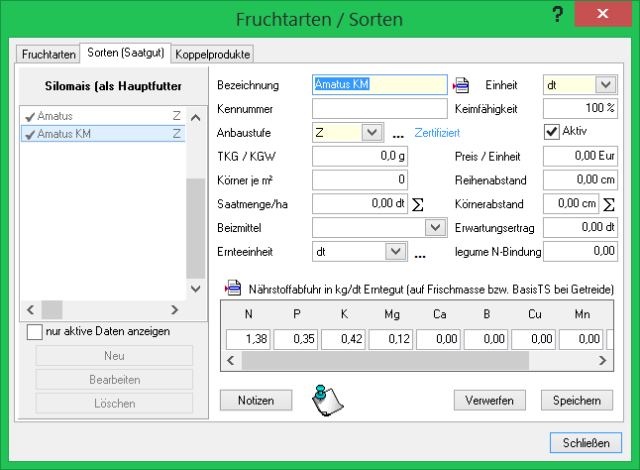Click the ellipsis button next to Anbaustufe
This screenshot has height=470, width=640.
click(398, 135)
